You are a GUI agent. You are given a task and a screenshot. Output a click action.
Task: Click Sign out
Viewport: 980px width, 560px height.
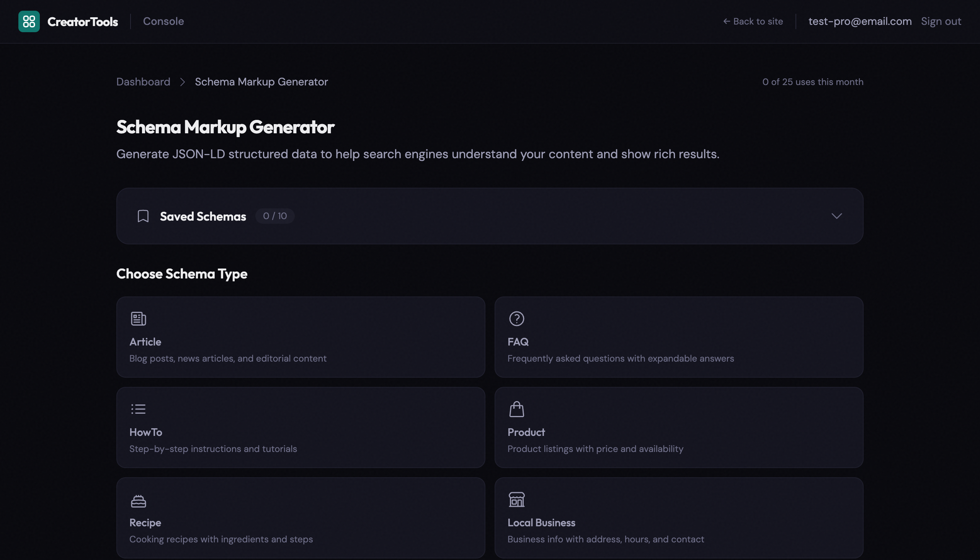coord(941,21)
